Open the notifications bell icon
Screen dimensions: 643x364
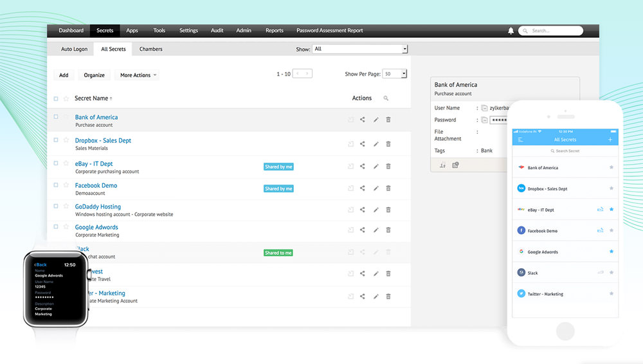pos(511,31)
